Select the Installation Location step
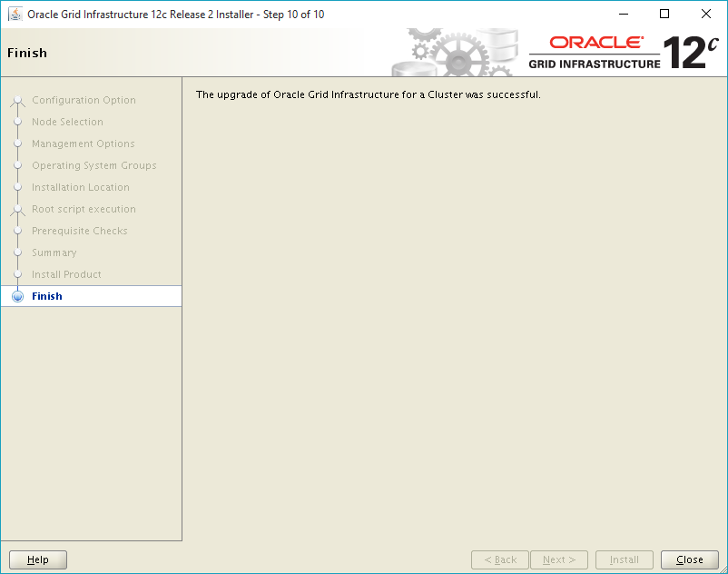The height and width of the screenshot is (574, 728). tap(81, 187)
